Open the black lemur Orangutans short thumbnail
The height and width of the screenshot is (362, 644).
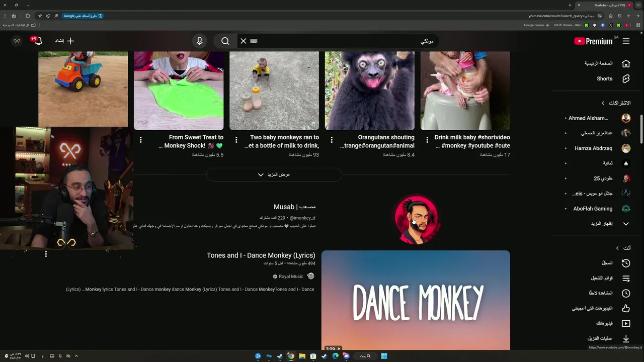tap(370, 90)
